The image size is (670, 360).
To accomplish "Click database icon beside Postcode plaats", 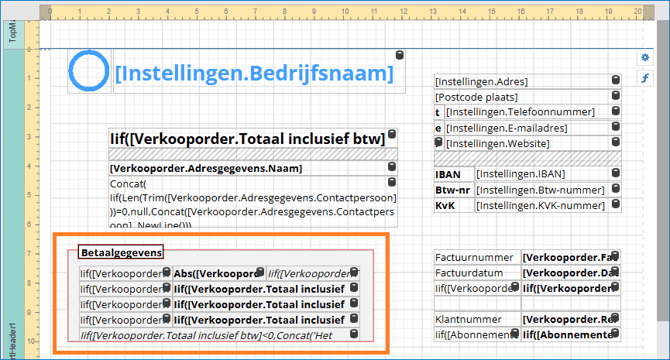I will 615,95.
